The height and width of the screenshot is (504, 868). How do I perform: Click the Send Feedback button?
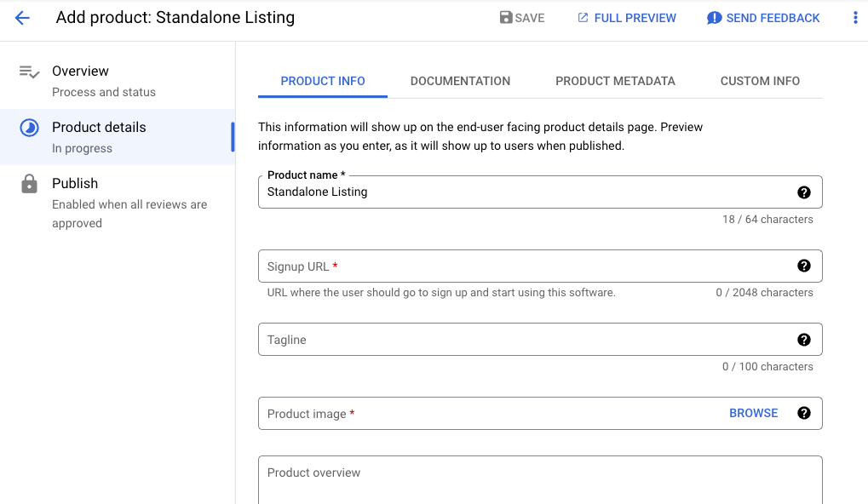click(x=763, y=18)
